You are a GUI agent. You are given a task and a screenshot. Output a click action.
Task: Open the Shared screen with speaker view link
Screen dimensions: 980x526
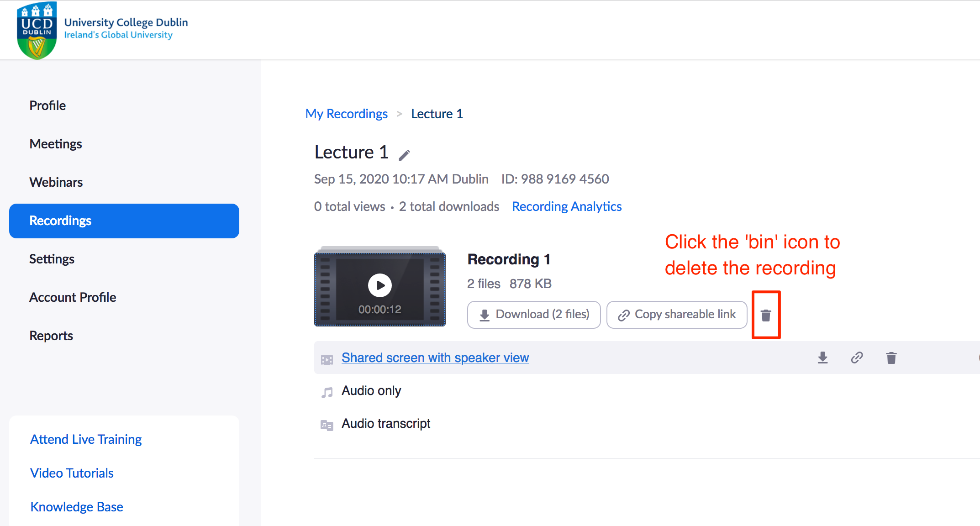(x=435, y=358)
